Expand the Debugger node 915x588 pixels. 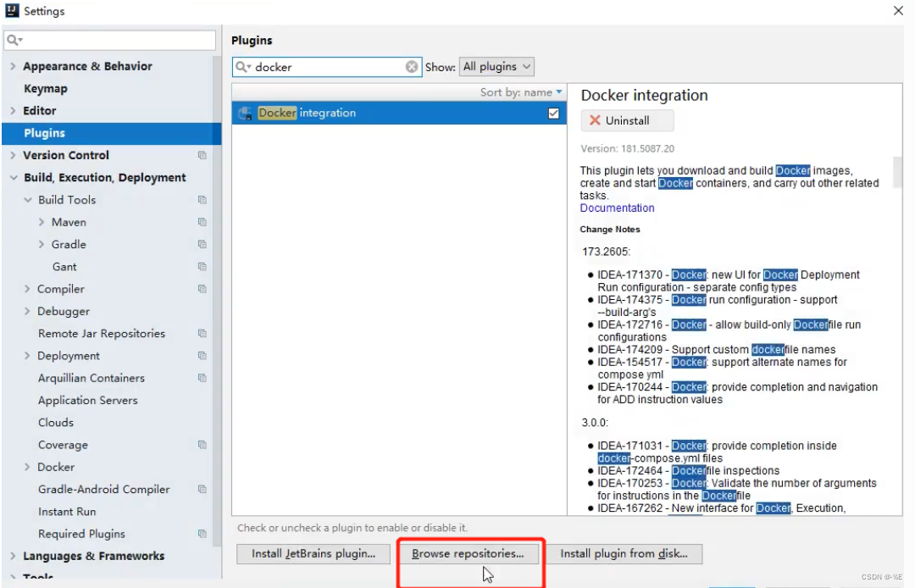[x=27, y=312]
